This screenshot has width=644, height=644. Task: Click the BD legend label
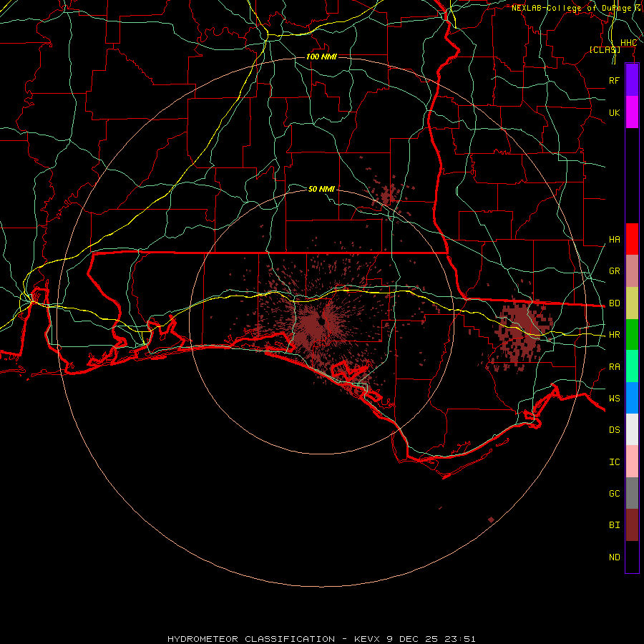pos(614,303)
